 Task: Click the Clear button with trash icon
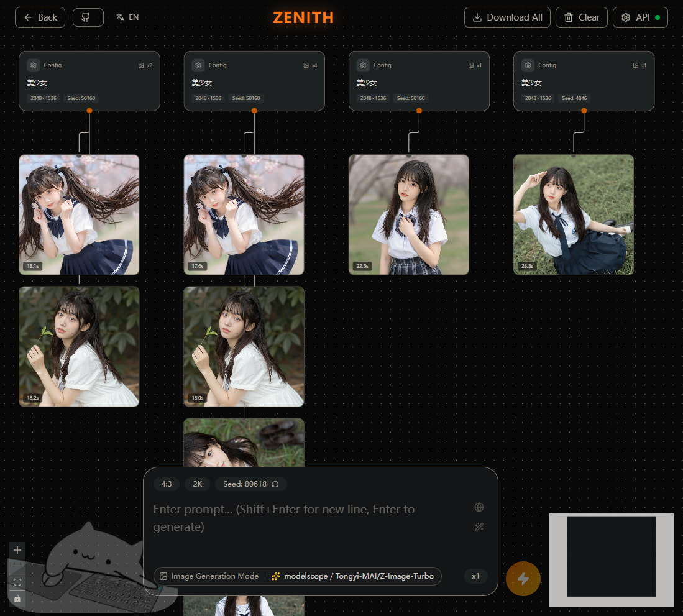point(582,17)
